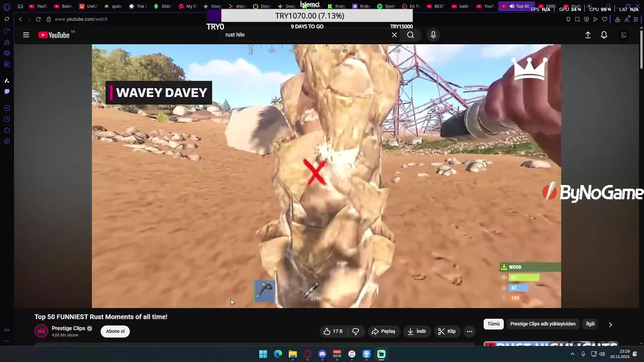Create a clip with the Klip button

point(447,331)
